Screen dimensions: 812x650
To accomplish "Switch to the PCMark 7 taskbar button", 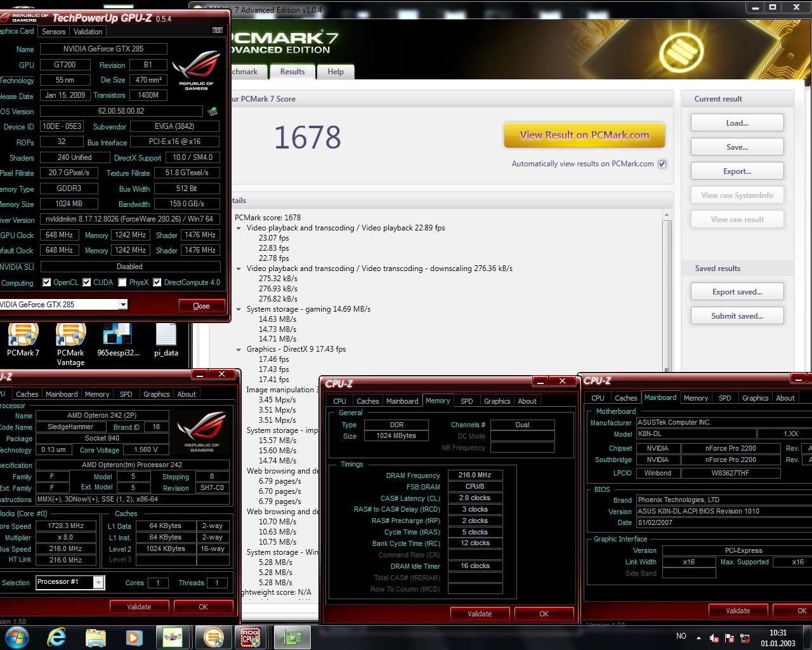I will pyautogui.click(x=213, y=637).
